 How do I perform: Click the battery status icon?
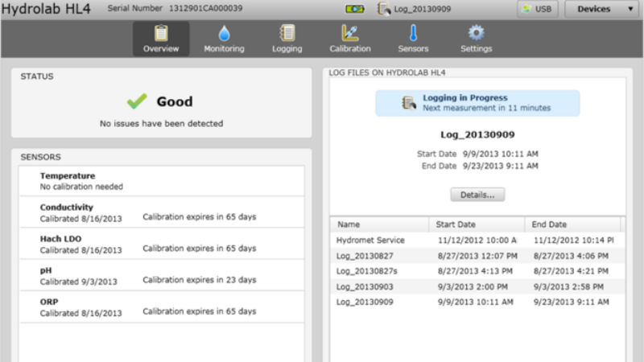354,9
